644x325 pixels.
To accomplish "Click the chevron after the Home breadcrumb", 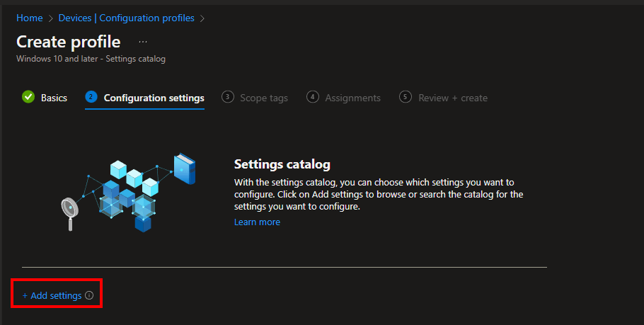I will coord(50,18).
